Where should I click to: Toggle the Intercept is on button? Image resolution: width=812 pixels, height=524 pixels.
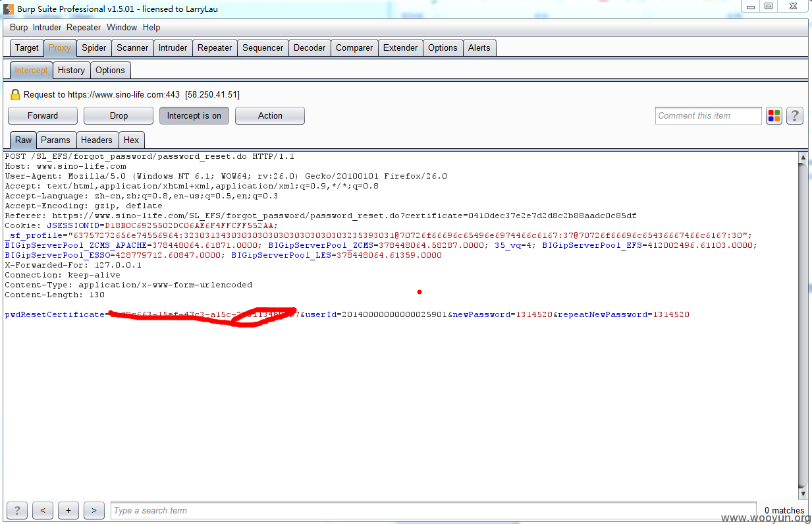[194, 115]
